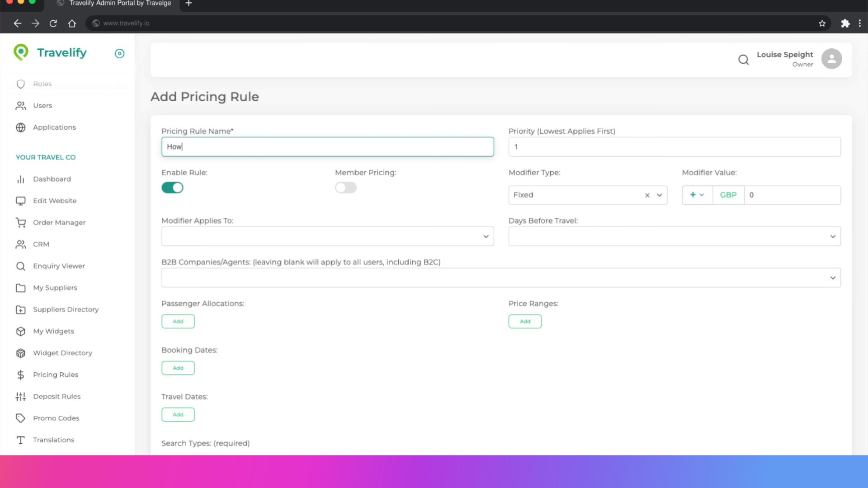Open Order Manager in sidebar
Image resolution: width=868 pixels, height=488 pixels.
tap(59, 222)
